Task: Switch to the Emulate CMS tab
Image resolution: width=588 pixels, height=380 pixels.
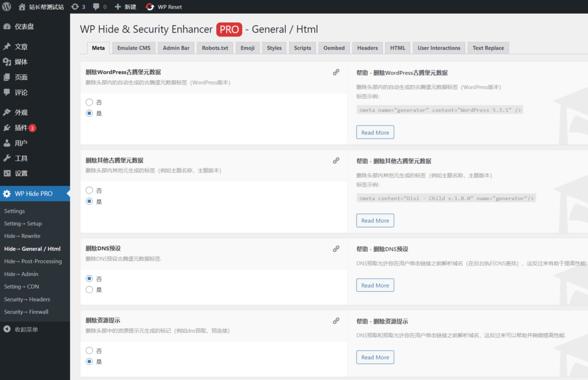Action: [133, 48]
